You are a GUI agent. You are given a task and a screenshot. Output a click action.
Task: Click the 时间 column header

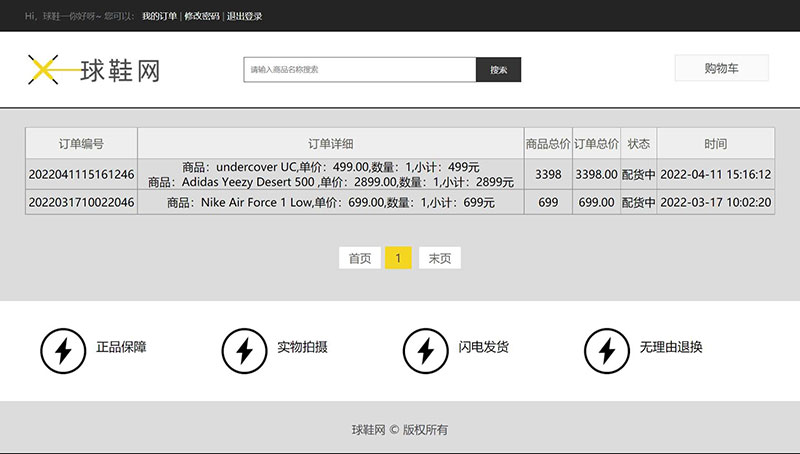(715, 144)
